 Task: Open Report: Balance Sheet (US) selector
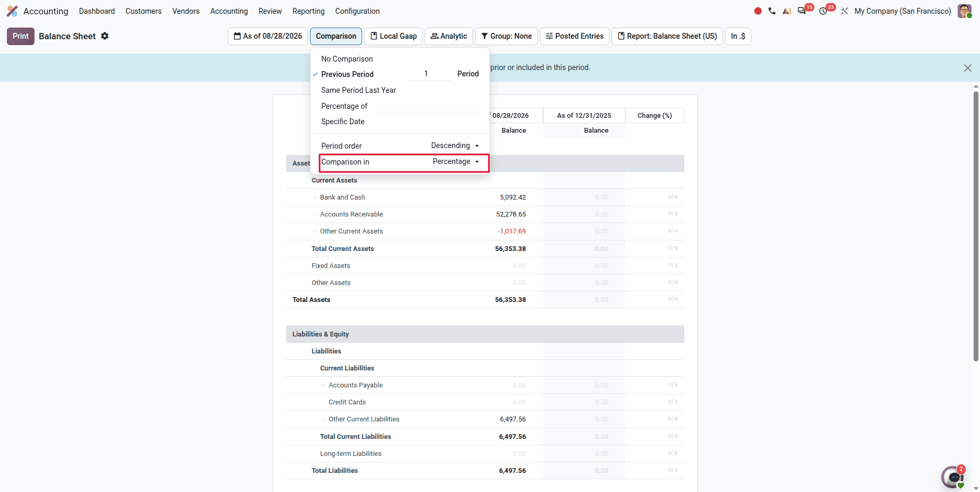(667, 36)
